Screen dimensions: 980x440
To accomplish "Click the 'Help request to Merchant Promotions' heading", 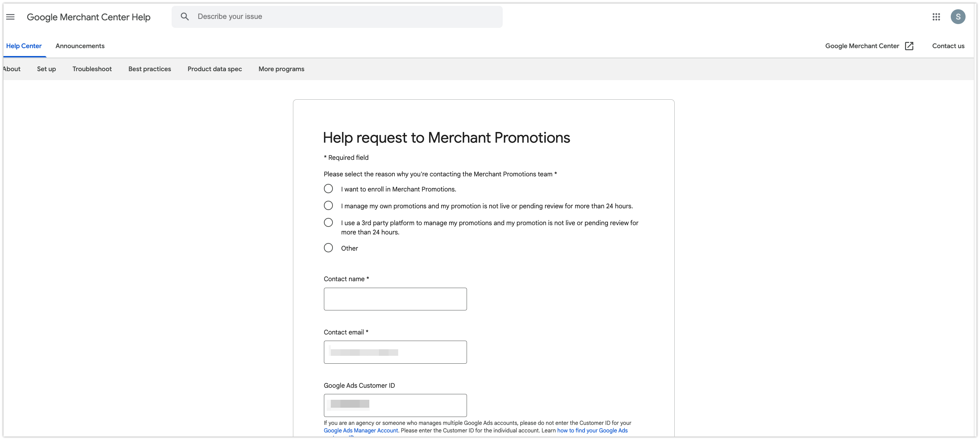I will pos(446,137).
